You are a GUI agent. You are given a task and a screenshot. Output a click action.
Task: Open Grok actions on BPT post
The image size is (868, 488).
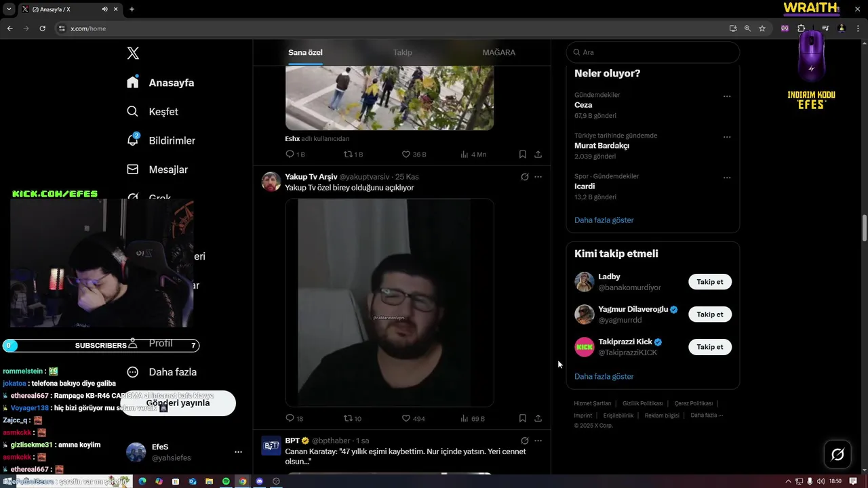[x=524, y=441]
